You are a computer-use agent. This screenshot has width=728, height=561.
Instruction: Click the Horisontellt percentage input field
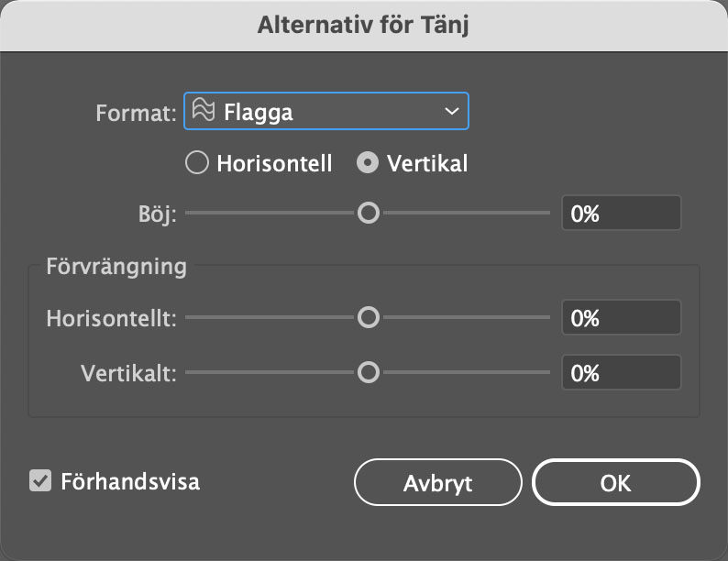click(622, 317)
